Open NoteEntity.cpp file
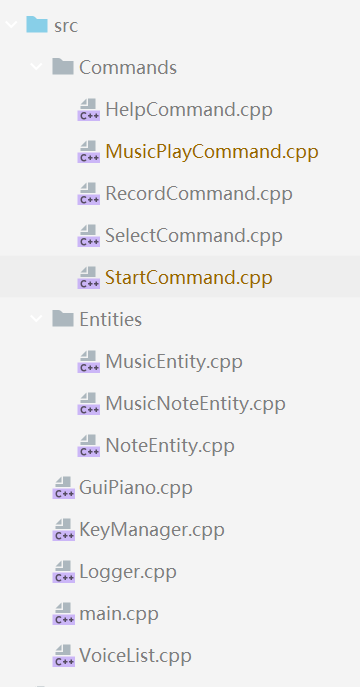Screen dimensions: 360x687 [170, 446]
